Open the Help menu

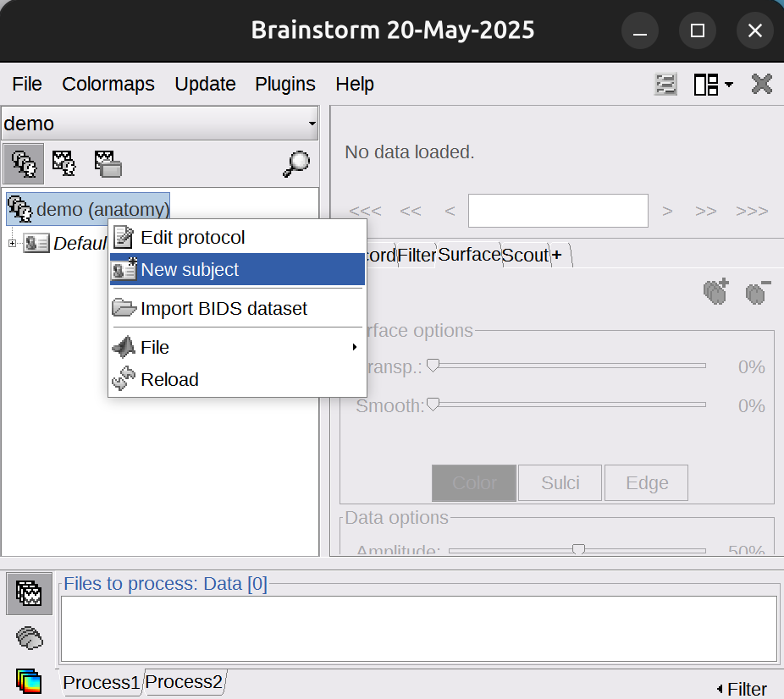click(355, 84)
